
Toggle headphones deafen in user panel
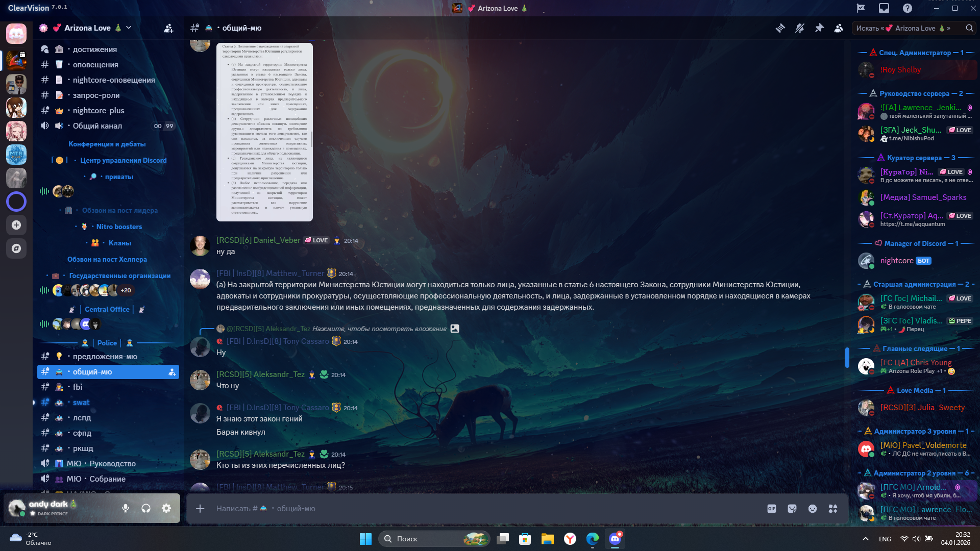click(x=146, y=508)
